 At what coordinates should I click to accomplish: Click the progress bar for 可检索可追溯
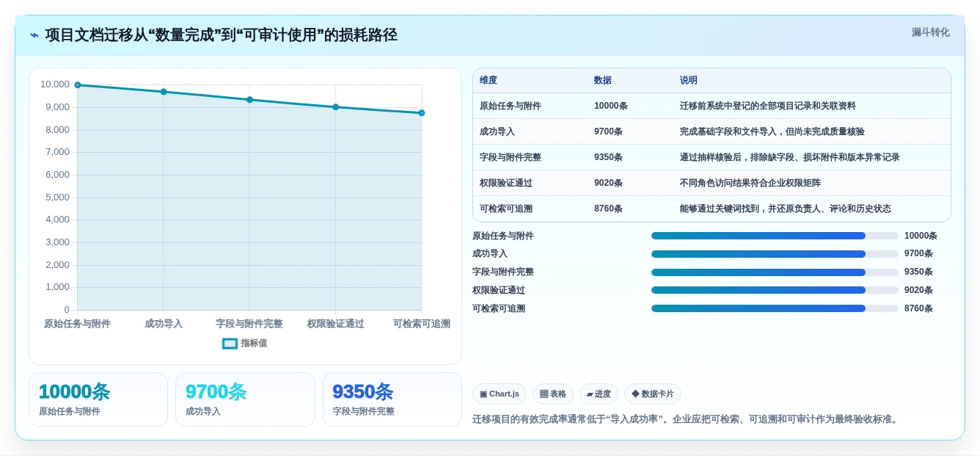click(x=775, y=308)
